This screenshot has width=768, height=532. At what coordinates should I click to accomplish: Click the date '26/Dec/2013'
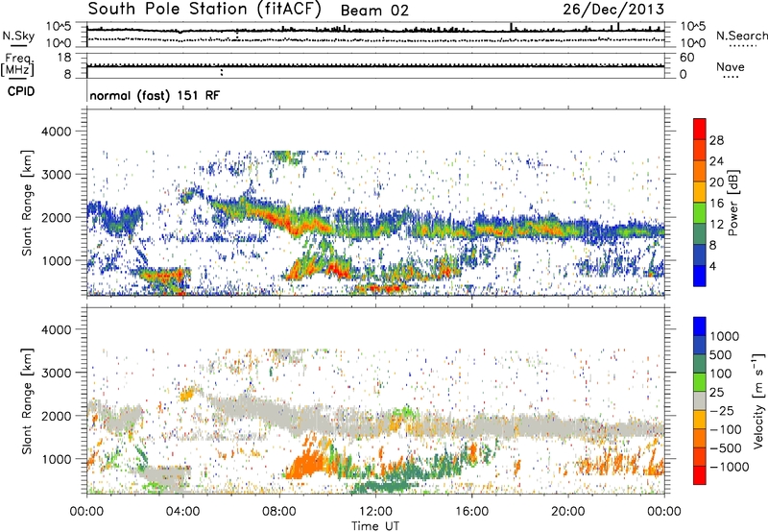click(x=613, y=9)
